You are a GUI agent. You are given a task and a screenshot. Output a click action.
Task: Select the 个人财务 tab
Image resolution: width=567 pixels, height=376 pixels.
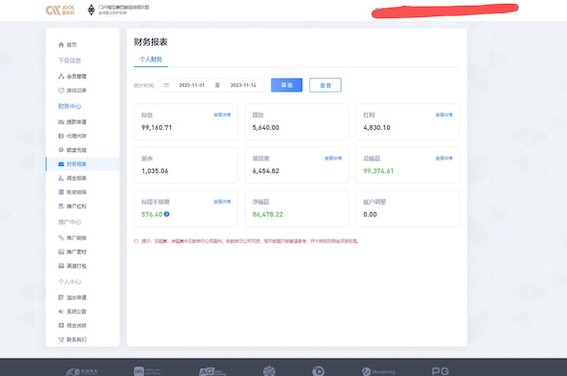point(151,59)
